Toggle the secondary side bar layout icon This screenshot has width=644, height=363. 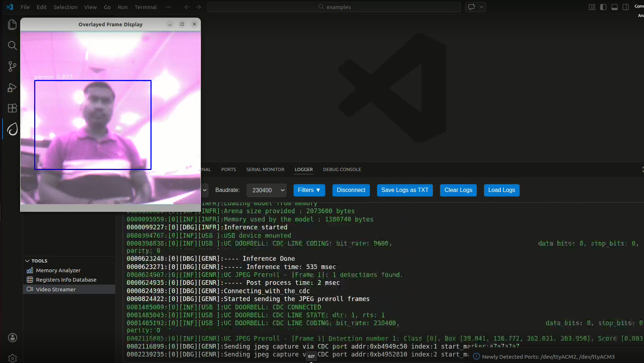click(626, 7)
